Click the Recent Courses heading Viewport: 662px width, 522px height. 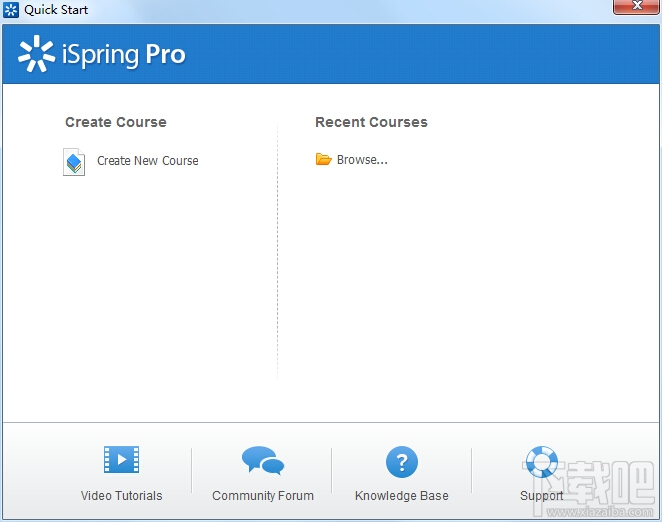tap(371, 122)
